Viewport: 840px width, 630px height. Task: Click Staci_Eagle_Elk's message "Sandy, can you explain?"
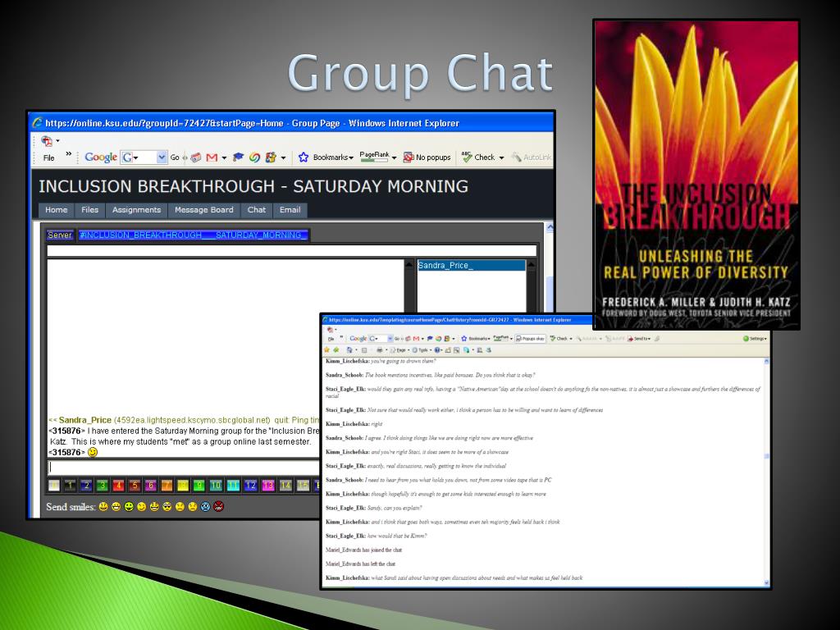click(395, 508)
